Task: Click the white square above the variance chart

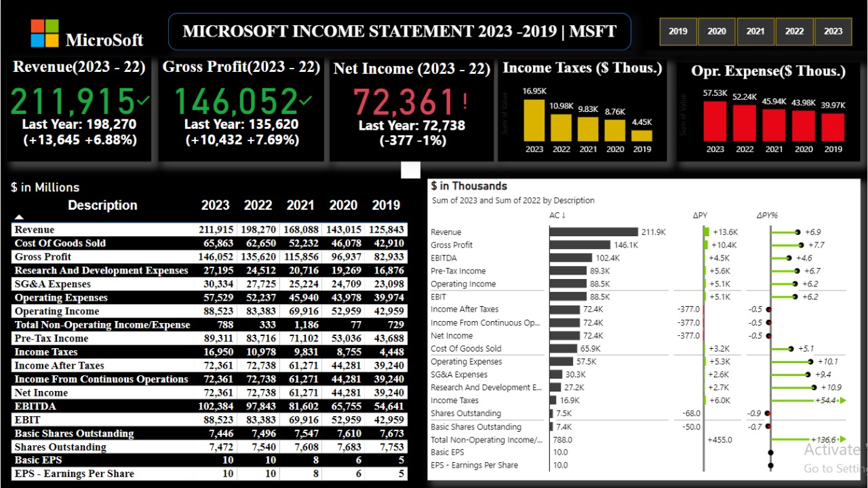Action: point(410,170)
